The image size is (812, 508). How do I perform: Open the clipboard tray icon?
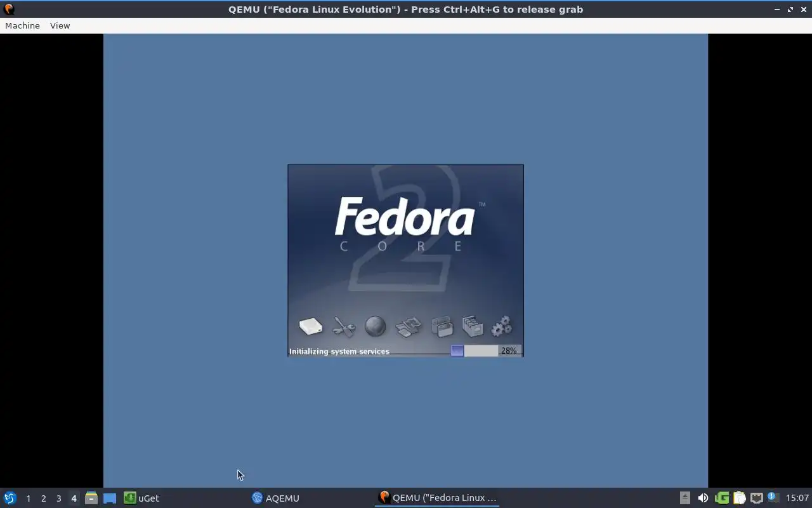[x=739, y=498]
